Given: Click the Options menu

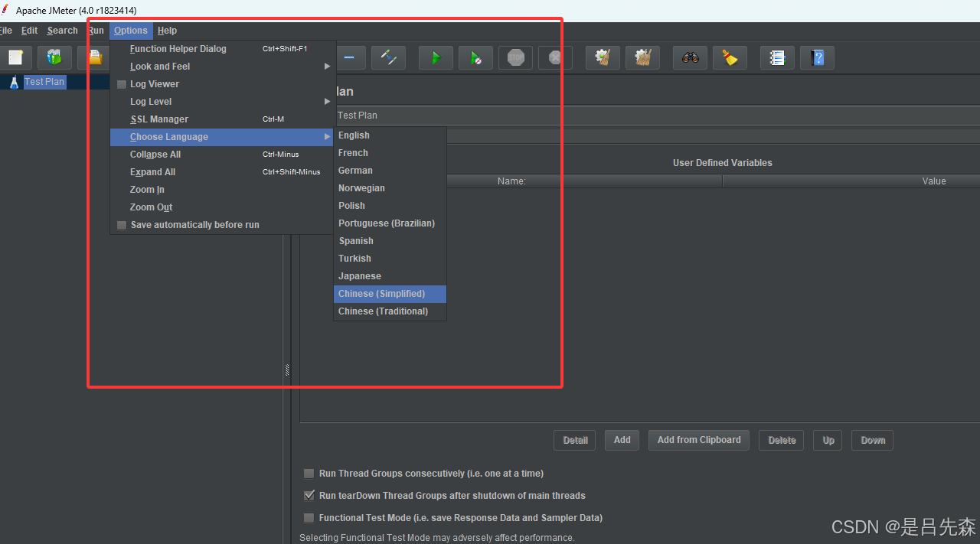Looking at the screenshot, I should (131, 31).
